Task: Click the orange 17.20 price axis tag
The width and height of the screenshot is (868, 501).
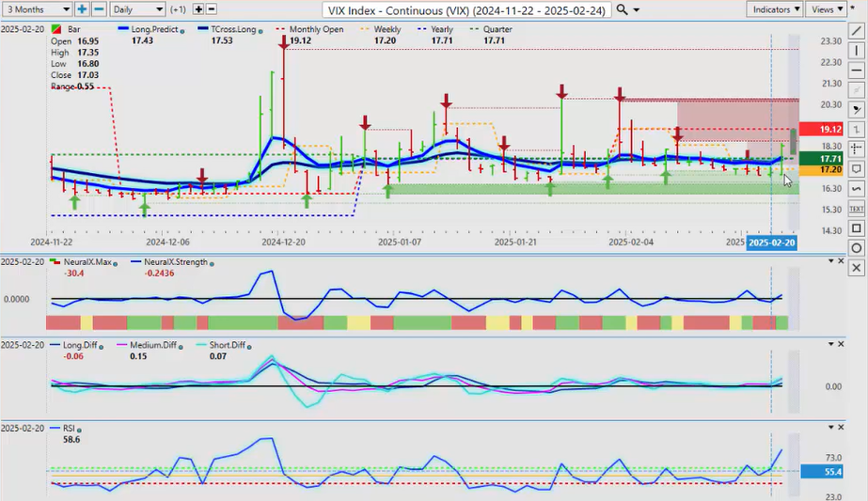Action: [x=822, y=169]
